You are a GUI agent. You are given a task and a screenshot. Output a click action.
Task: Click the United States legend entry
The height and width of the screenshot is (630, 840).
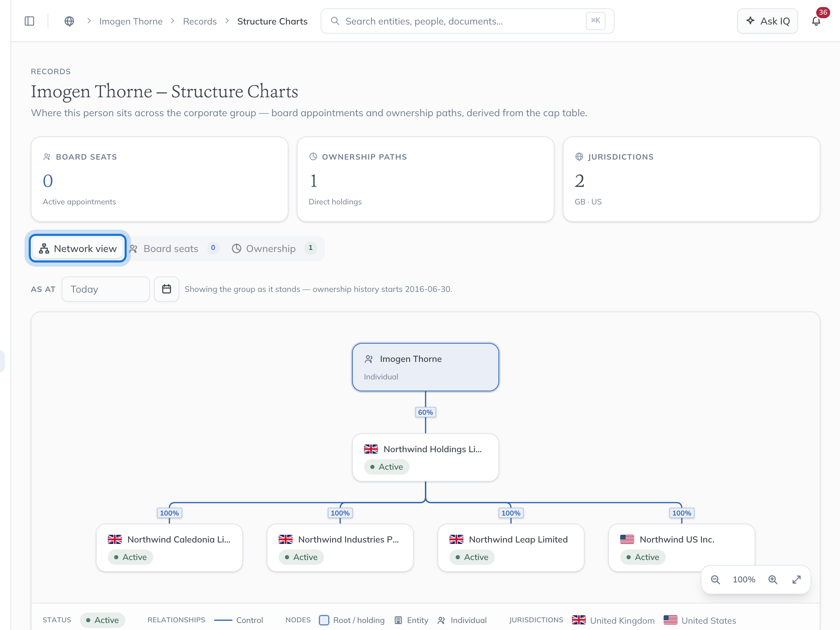click(x=700, y=620)
